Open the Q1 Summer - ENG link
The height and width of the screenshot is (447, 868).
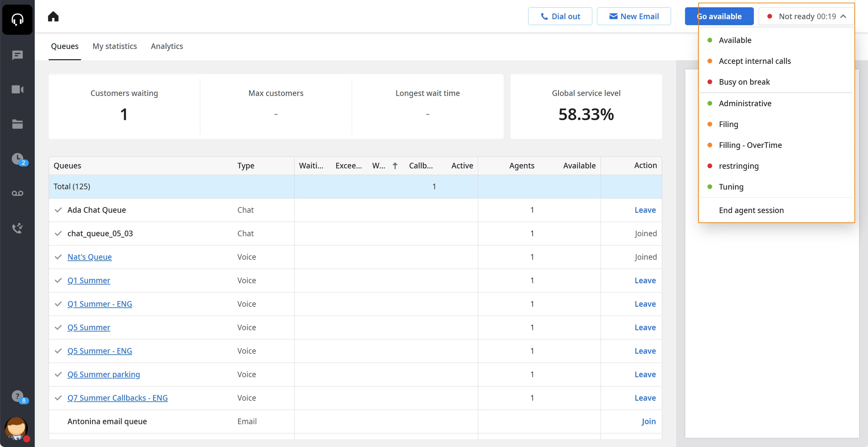click(100, 304)
